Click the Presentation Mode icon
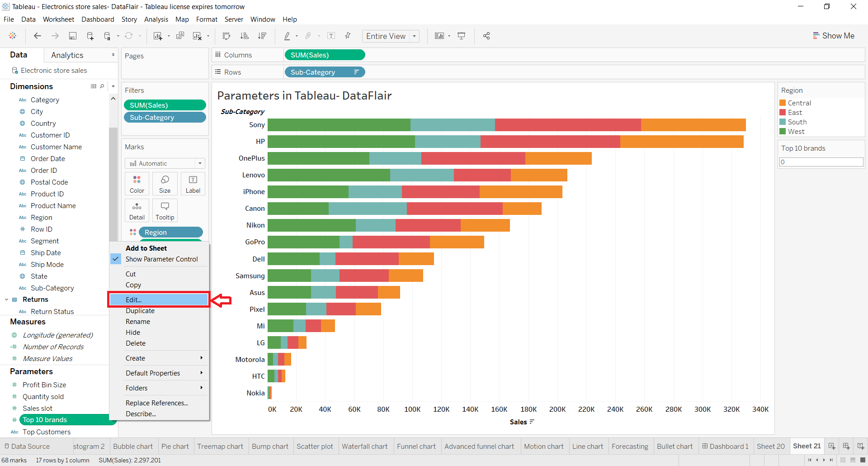The image size is (868, 466). (461, 36)
